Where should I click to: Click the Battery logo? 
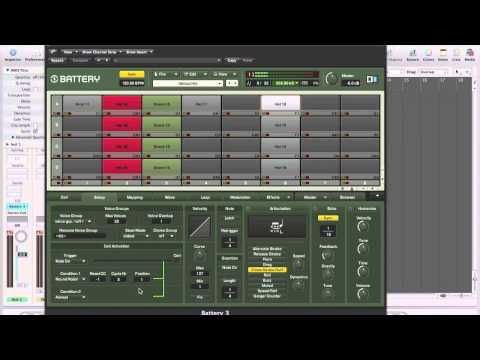pyautogui.click(x=75, y=79)
